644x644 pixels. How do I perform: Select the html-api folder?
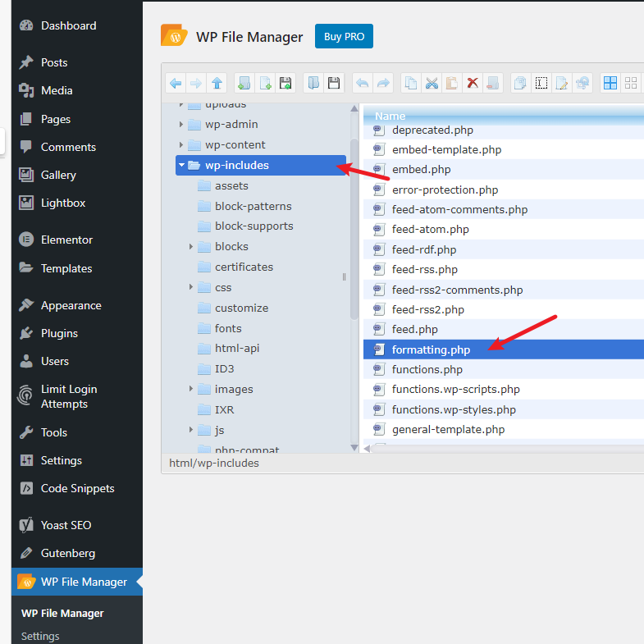(237, 349)
